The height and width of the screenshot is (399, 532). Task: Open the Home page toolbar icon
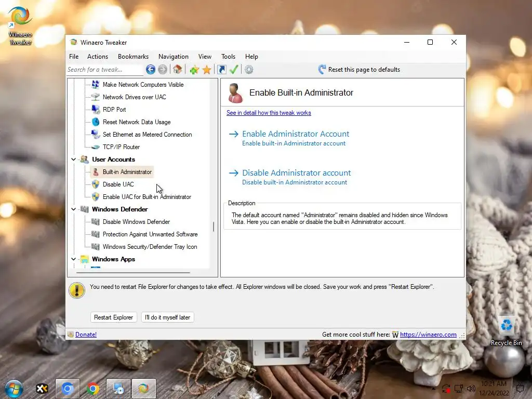point(177,70)
